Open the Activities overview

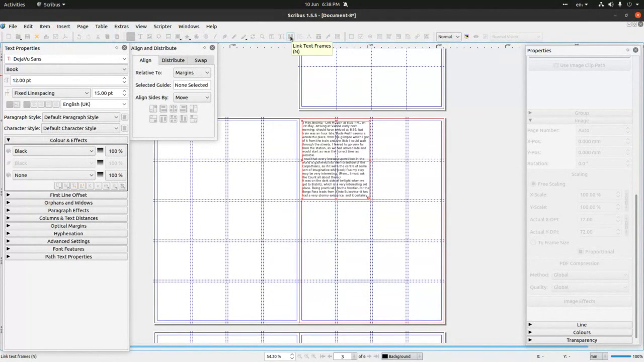[x=14, y=5]
